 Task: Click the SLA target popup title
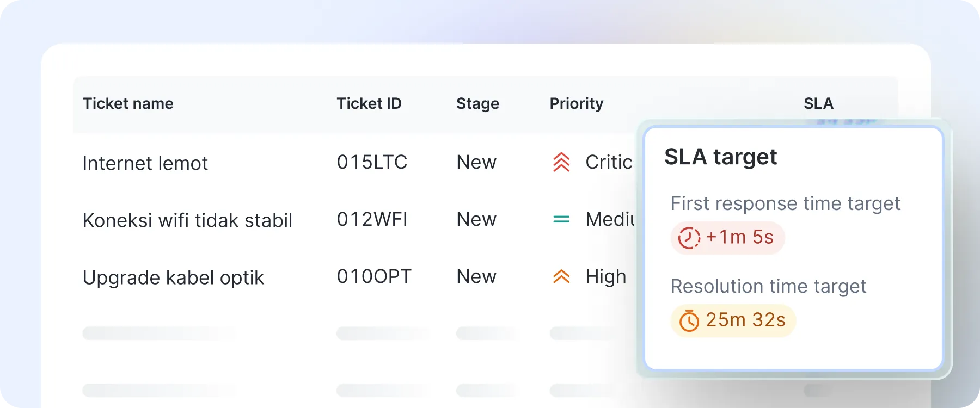tap(720, 157)
